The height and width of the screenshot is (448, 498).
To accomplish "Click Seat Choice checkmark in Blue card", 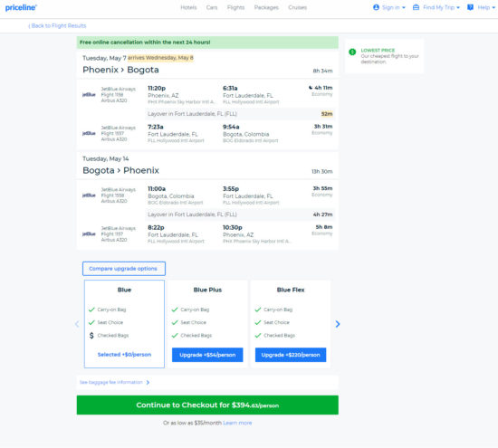I will [91, 322].
